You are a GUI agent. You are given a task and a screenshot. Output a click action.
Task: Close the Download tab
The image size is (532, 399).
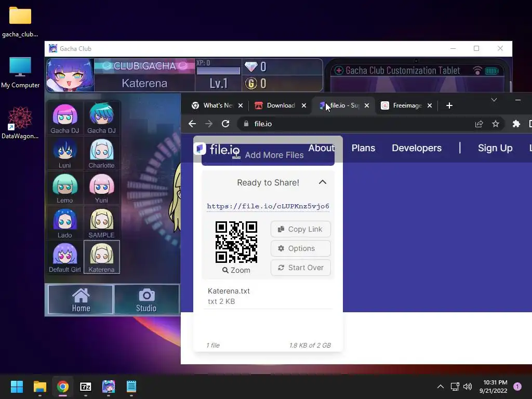[304, 105]
